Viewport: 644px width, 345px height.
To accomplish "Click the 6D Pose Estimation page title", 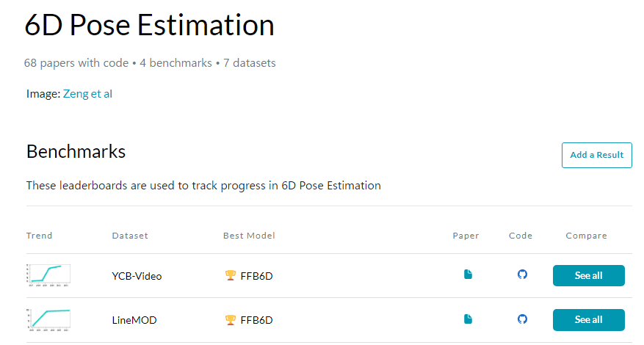I will tap(149, 26).
